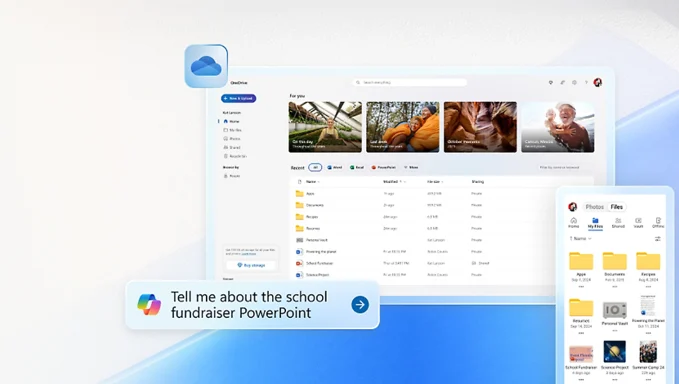Viewport: 679px width, 384px height.
Task: Open Documents folder in mobile panel
Action: (614, 261)
